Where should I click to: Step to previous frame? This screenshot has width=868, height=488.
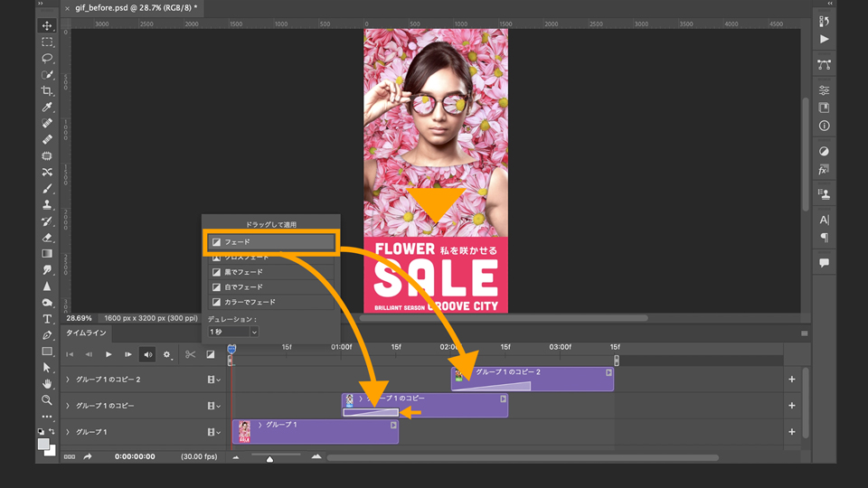click(89, 354)
